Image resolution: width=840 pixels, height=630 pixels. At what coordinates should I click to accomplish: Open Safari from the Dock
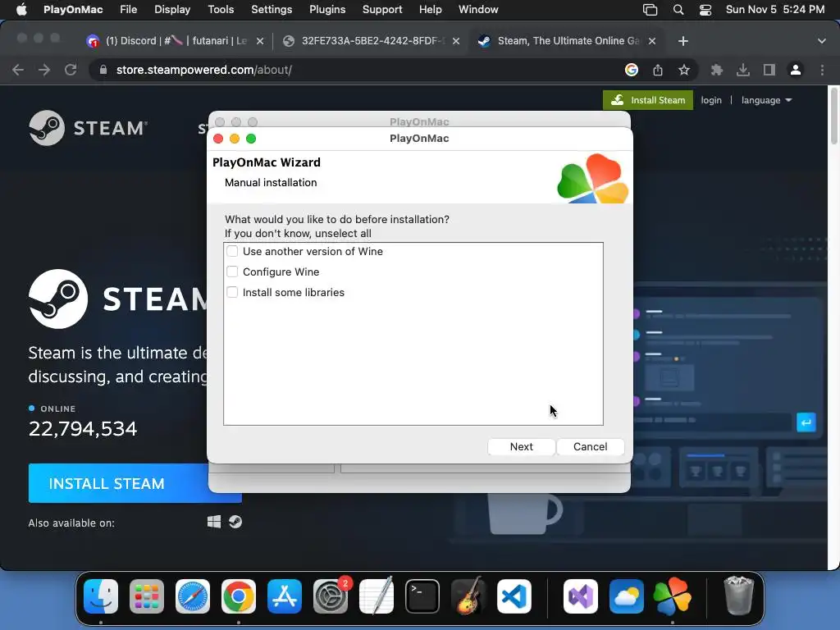pyautogui.click(x=193, y=596)
